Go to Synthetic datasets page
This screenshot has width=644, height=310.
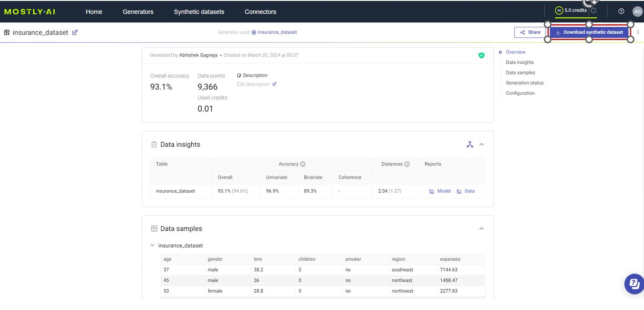coord(199,12)
